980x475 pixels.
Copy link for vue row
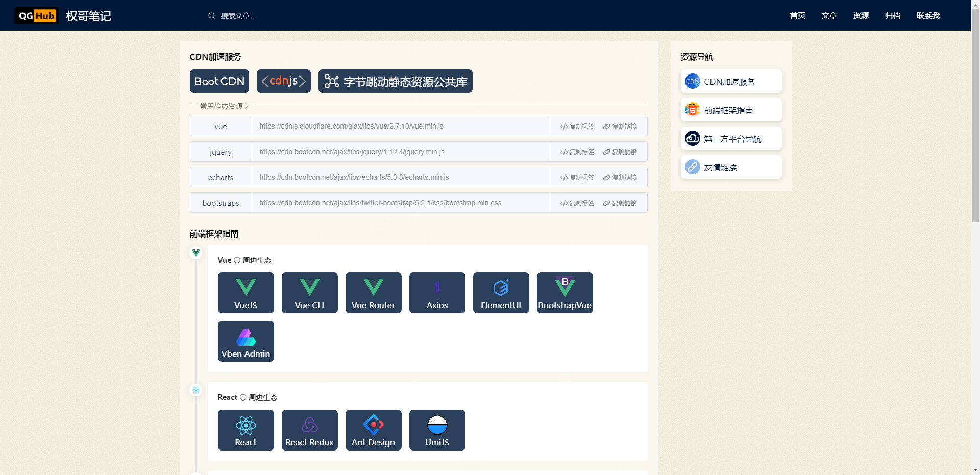[x=620, y=127]
